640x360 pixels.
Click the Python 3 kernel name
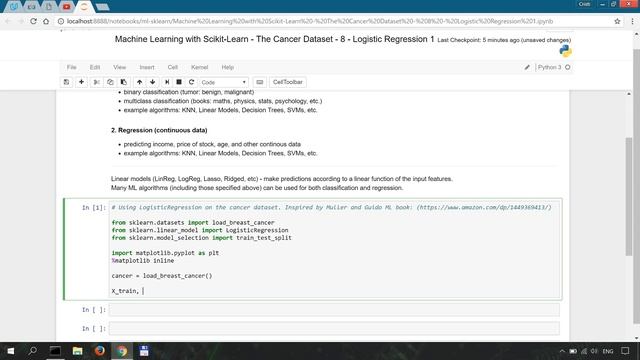point(549,67)
